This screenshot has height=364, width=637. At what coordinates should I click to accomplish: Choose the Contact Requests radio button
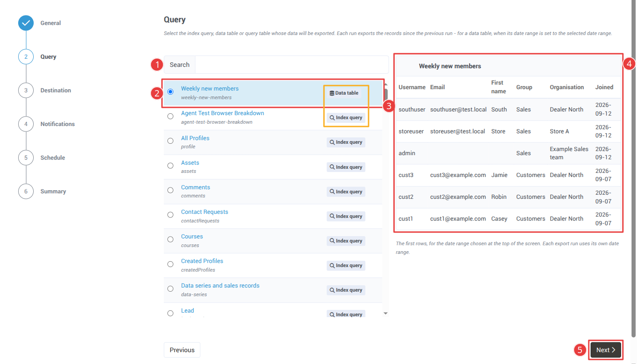click(x=170, y=215)
